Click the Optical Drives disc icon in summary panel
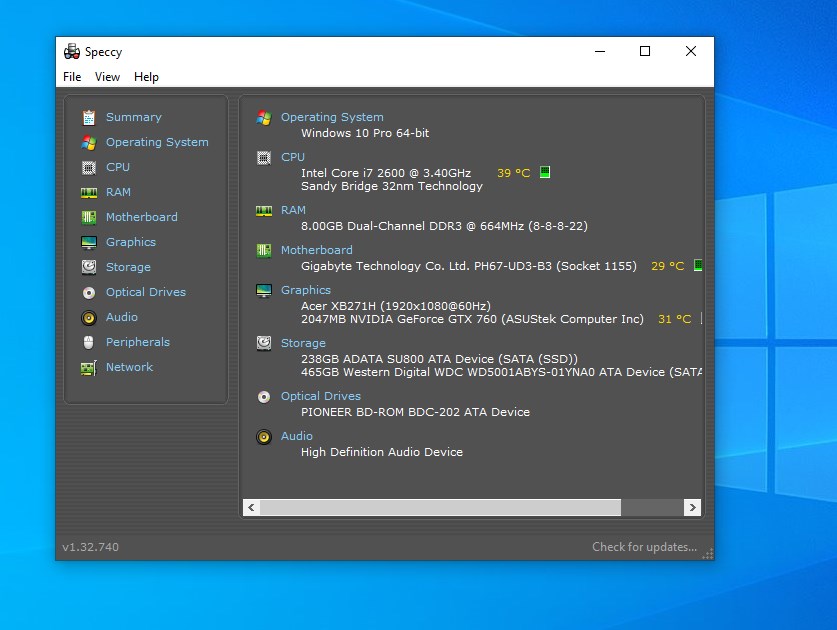This screenshot has height=630, width=837. click(264, 397)
